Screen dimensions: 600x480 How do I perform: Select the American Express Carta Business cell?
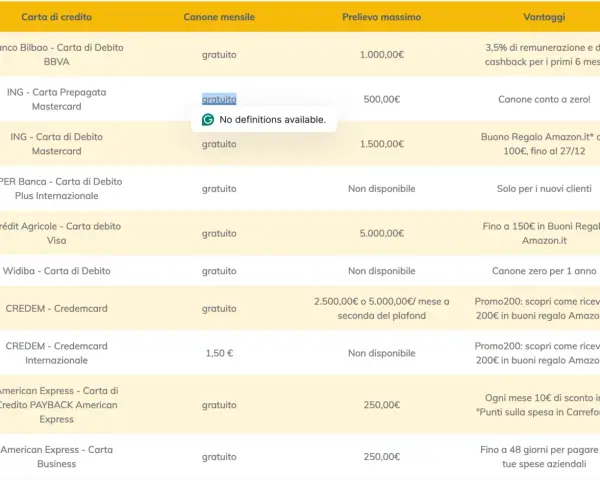(x=57, y=457)
